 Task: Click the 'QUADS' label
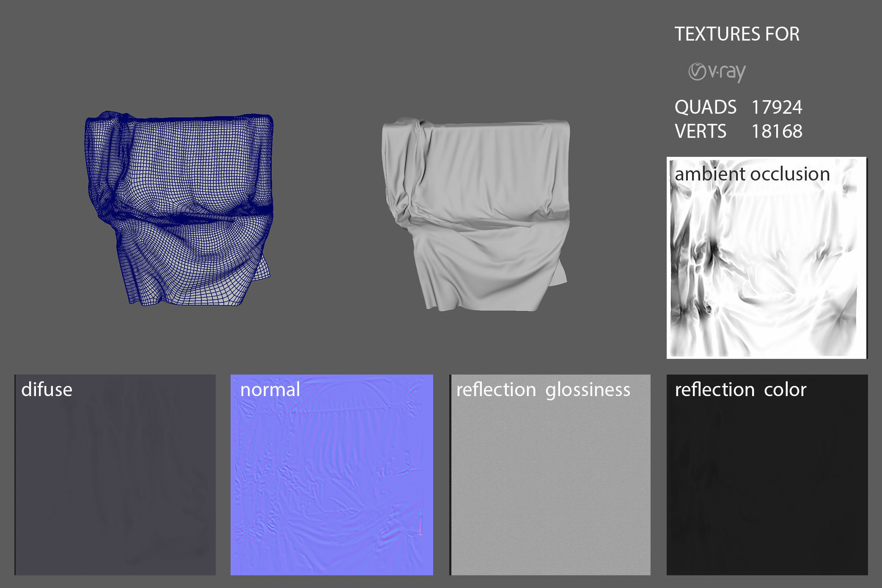pyautogui.click(x=705, y=107)
